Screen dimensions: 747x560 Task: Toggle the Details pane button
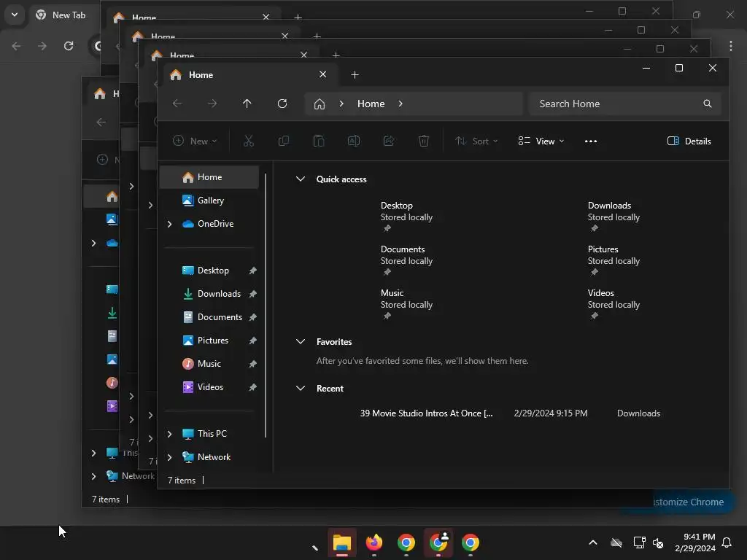pos(689,141)
